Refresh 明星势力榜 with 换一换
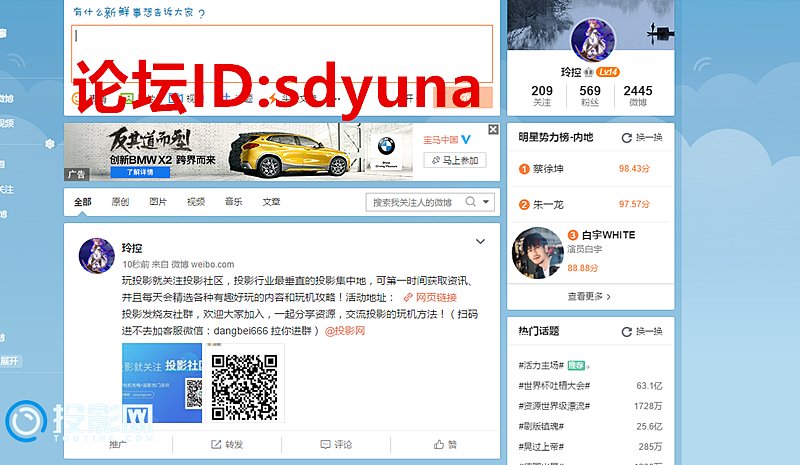This screenshot has width=800, height=465. (642, 138)
